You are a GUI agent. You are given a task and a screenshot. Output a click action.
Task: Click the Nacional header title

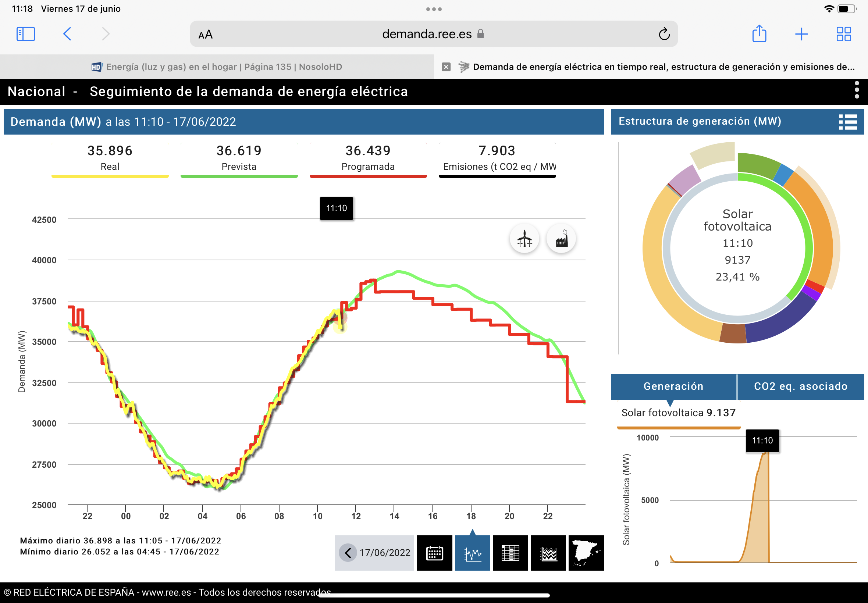(36, 92)
